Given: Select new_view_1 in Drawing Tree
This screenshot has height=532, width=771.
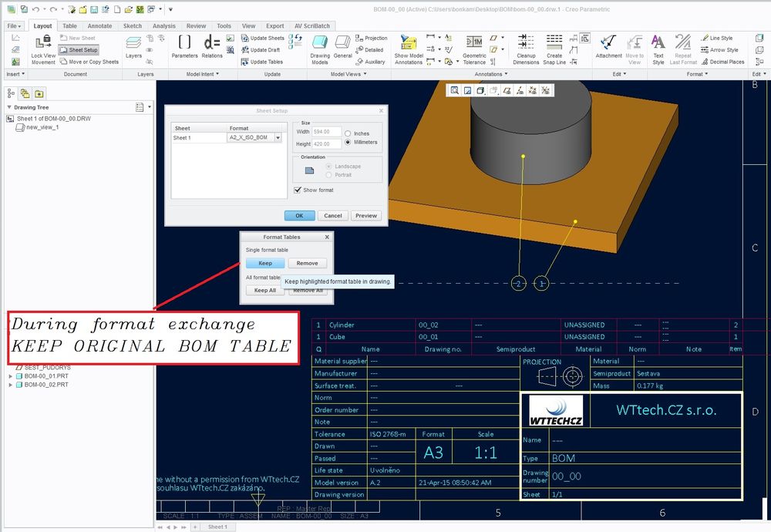Looking at the screenshot, I should [38, 127].
